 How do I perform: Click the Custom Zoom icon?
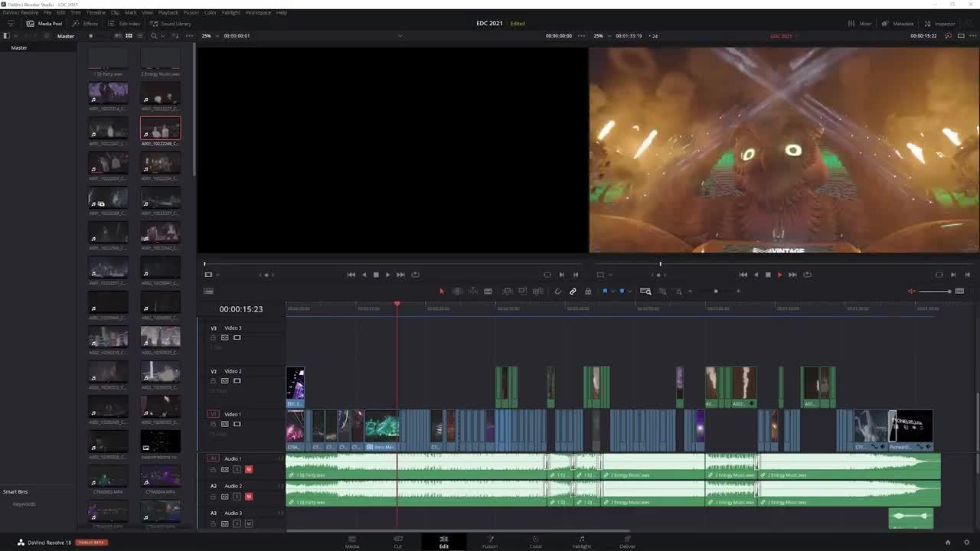coord(678,291)
